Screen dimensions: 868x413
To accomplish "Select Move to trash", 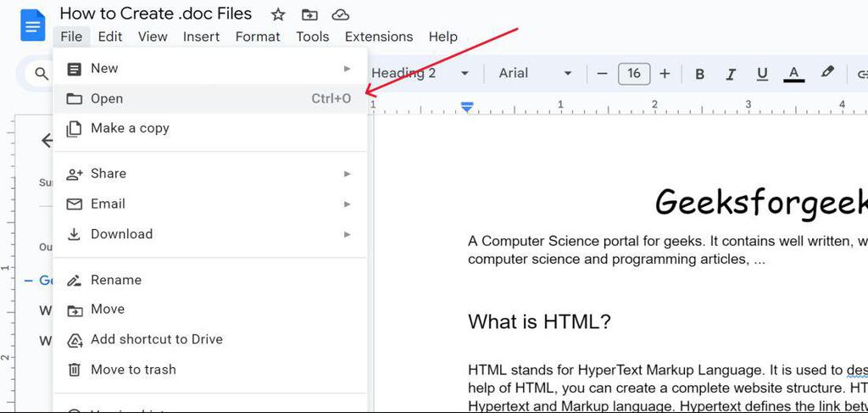I will coord(210,369).
